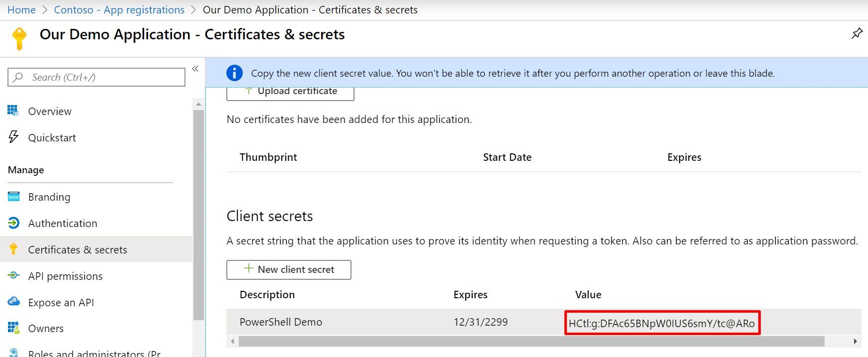The image size is (868, 357).
Task: Click the Owners icon in sidebar
Action: pyautogui.click(x=13, y=328)
